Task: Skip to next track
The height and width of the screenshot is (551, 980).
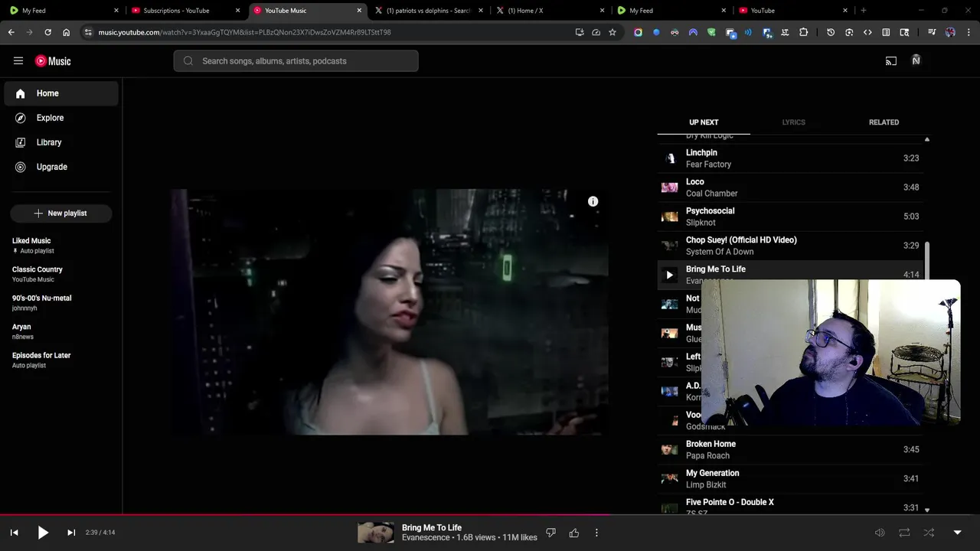Action: (71, 533)
